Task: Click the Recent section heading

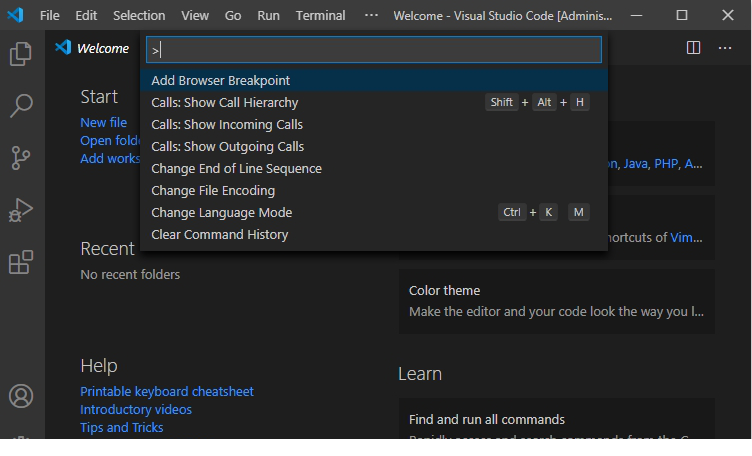Action: point(107,249)
